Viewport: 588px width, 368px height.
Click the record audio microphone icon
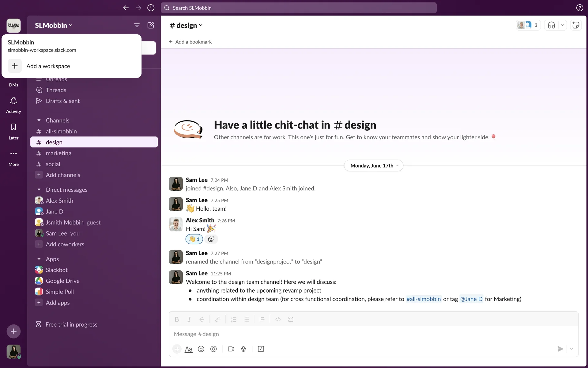tap(243, 349)
